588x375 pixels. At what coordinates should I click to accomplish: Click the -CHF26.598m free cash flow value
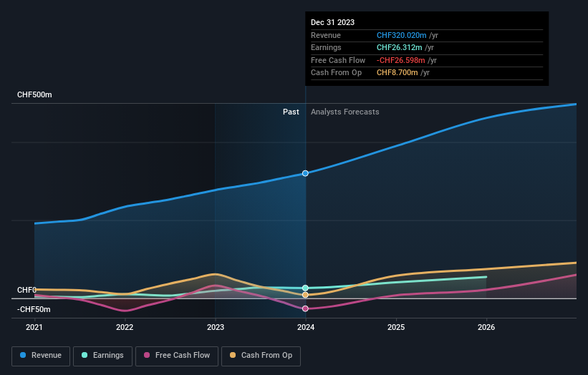click(401, 60)
